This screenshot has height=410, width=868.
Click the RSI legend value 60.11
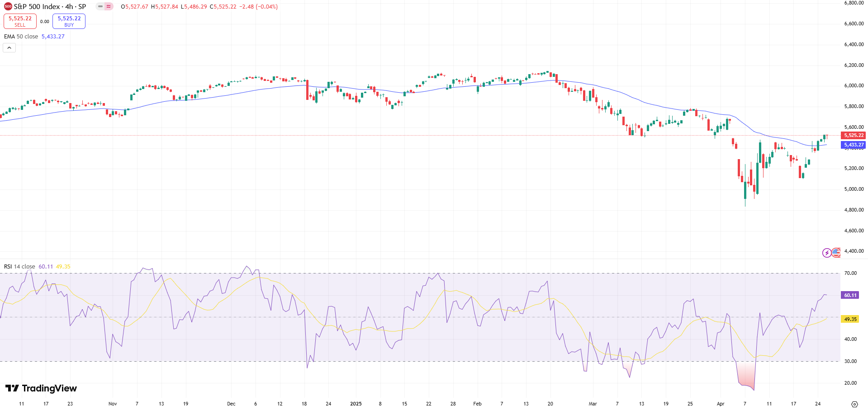(x=46, y=267)
